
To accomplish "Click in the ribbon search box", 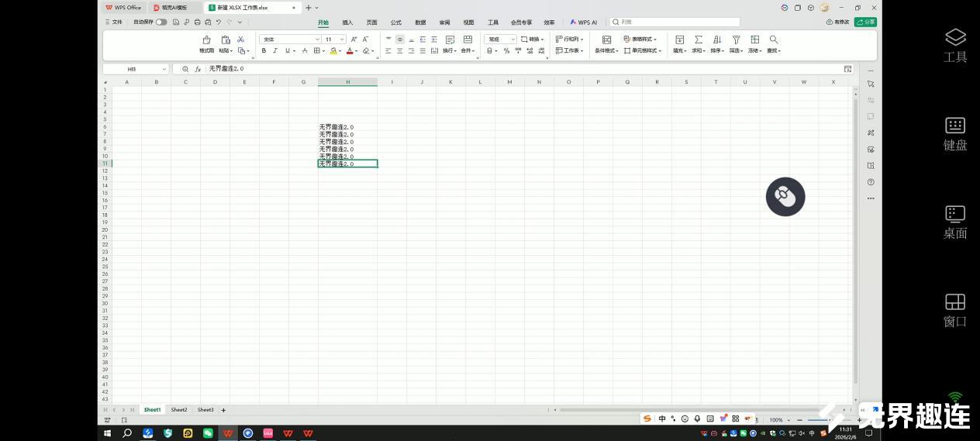I will 675,22.
